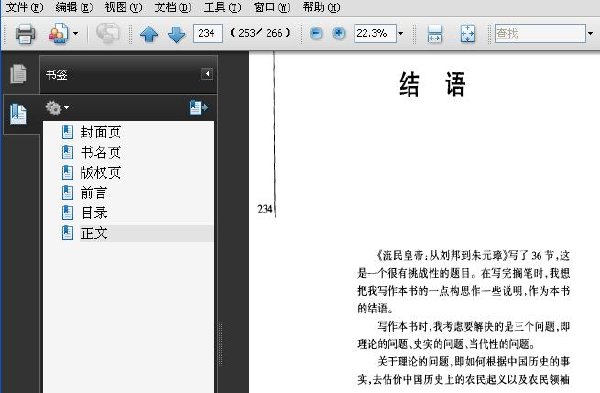600x393 pixels.
Task: Open the 文件 (File) menu
Action: pyautogui.click(x=24, y=7)
